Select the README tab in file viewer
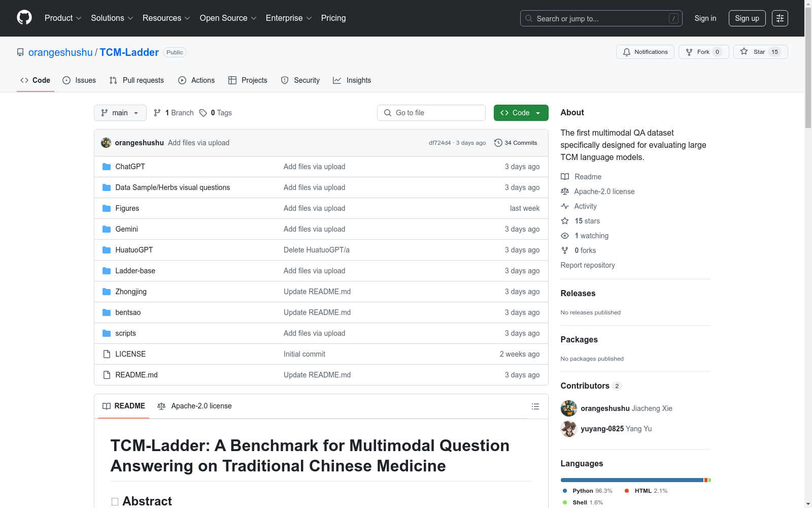This screenshot has height=508, width=812. pyautogui.click(x=124, y=406)
